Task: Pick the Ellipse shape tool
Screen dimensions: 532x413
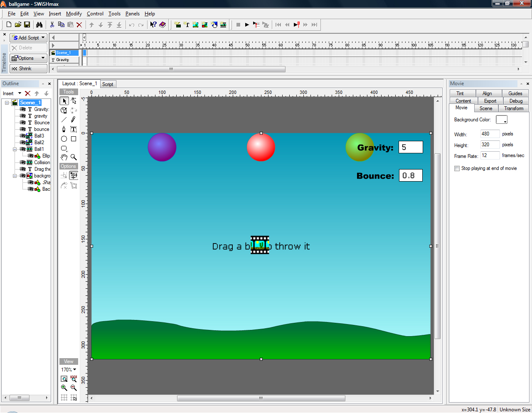Action: click(x=64, y=139)
